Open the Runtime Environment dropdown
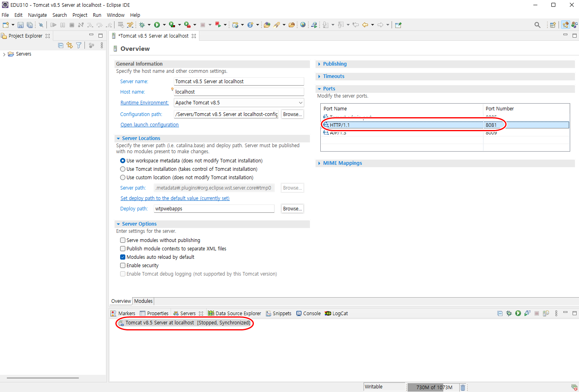The width and height of the screenshot is (579, 392). pos(301,103)
